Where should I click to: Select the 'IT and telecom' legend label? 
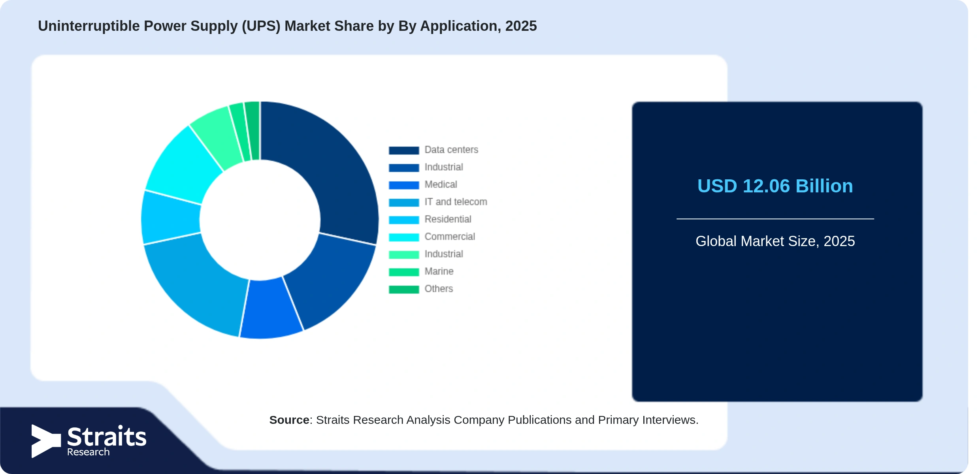(456, 202)
